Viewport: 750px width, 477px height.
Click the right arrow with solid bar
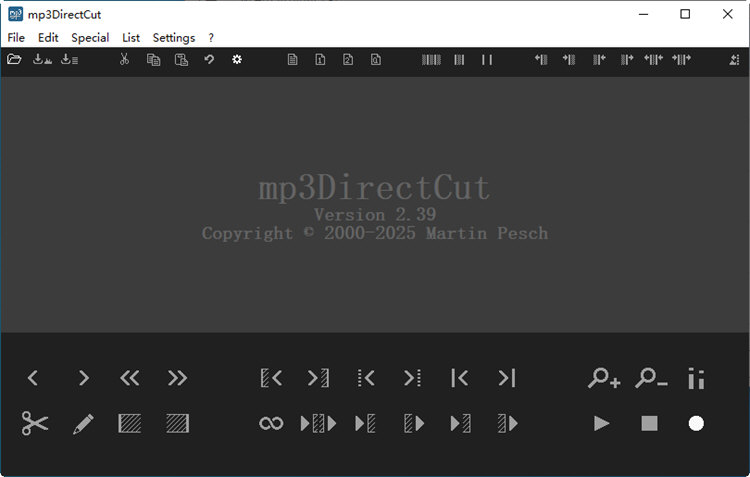(507, 378)
